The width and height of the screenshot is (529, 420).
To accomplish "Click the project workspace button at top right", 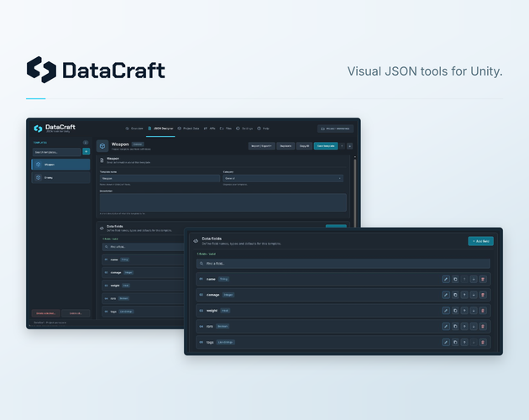I will point(335,129).
